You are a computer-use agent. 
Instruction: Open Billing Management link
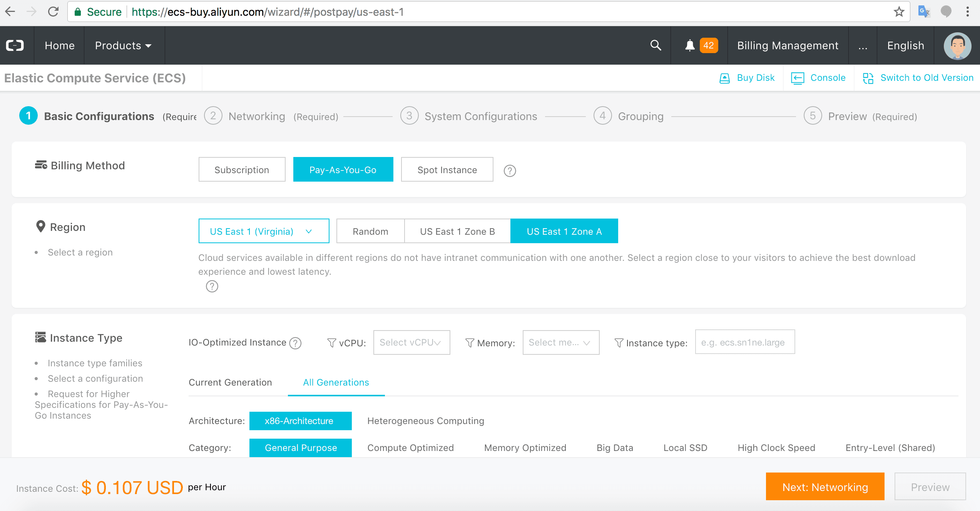coord(788,45)
